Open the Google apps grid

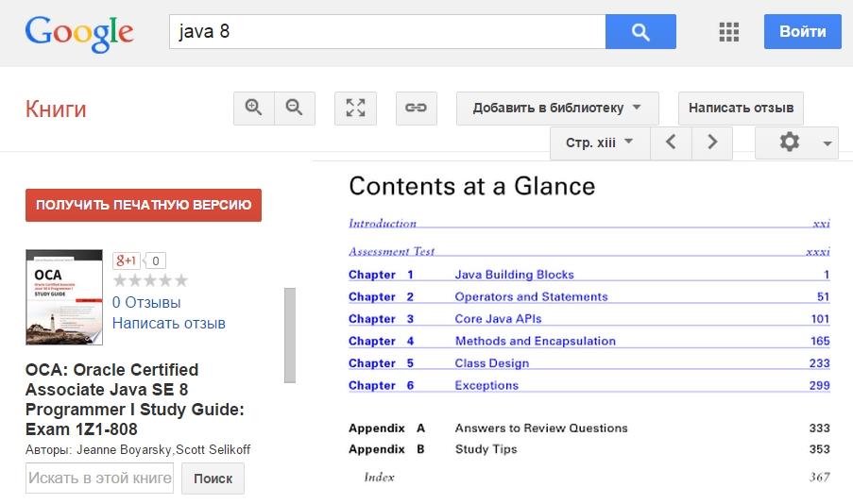(x=728, y=32)
